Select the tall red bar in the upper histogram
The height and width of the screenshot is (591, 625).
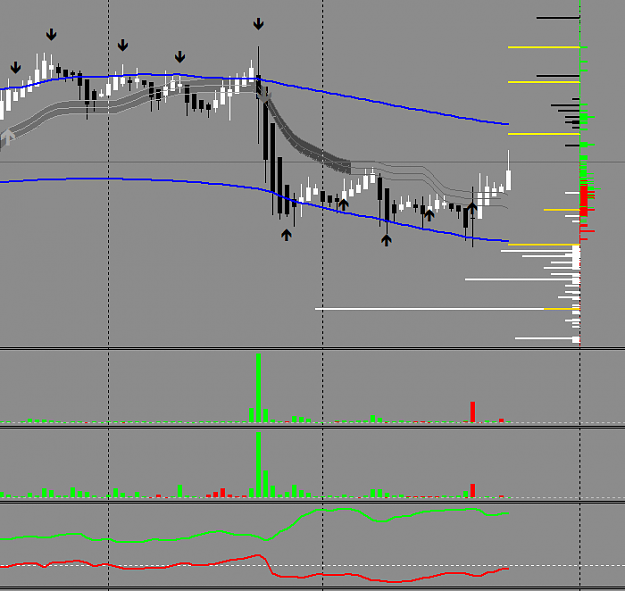pyautogui.click(x=473, y=412)
